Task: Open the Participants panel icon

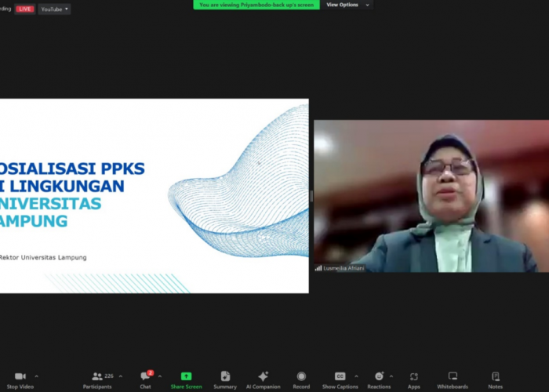Action: [97, 376]
